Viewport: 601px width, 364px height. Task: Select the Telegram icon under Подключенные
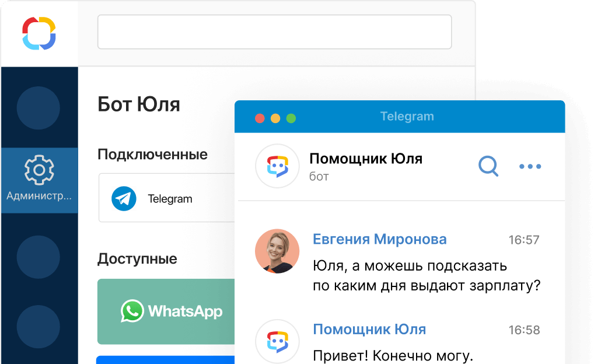pos(124,198)
